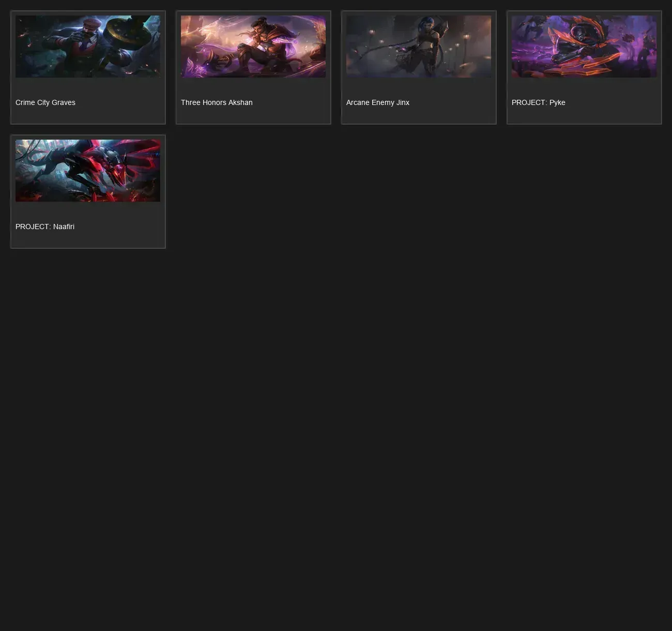
Task: Click the Three Honors Akshan title text
Action: coord(217,102)
